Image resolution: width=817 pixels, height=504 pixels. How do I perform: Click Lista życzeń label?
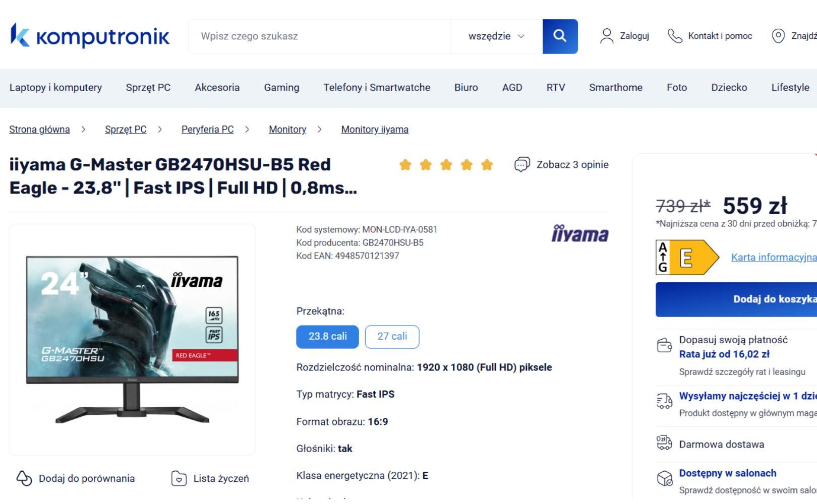(221, 478)
